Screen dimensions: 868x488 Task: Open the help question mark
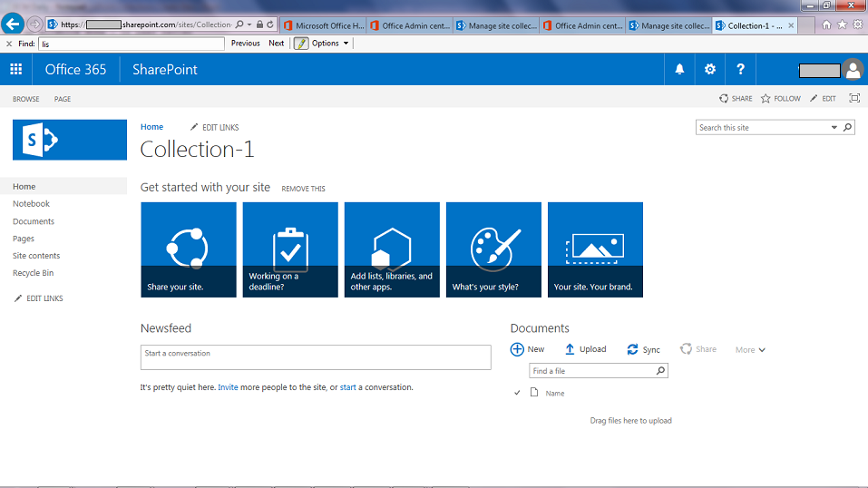point(740,69)
